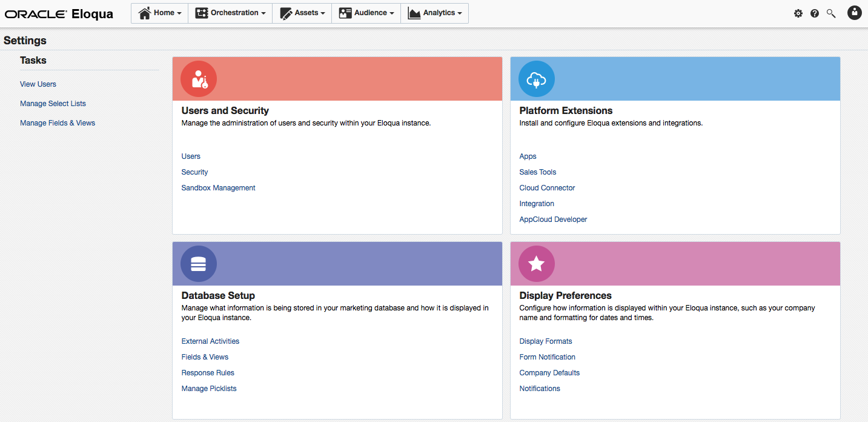
Task: Click the Platform Extensions cloud icon
Action: 536,78
